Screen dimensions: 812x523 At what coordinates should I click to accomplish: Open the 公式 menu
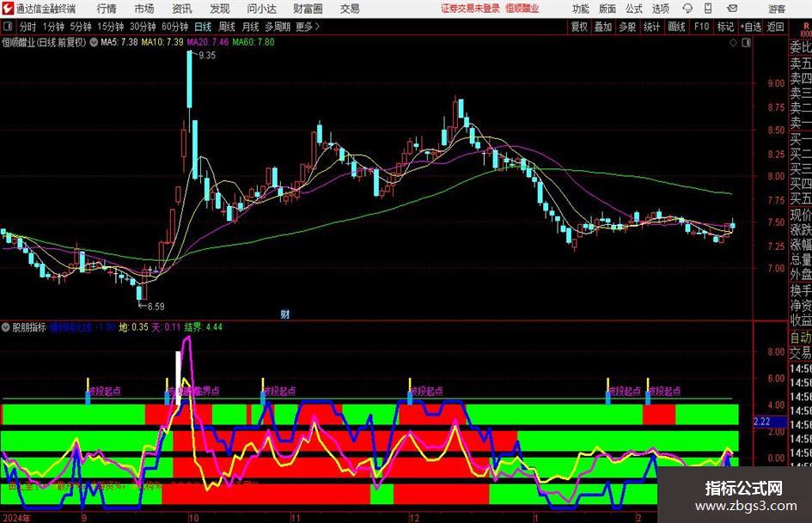point(634,9)
